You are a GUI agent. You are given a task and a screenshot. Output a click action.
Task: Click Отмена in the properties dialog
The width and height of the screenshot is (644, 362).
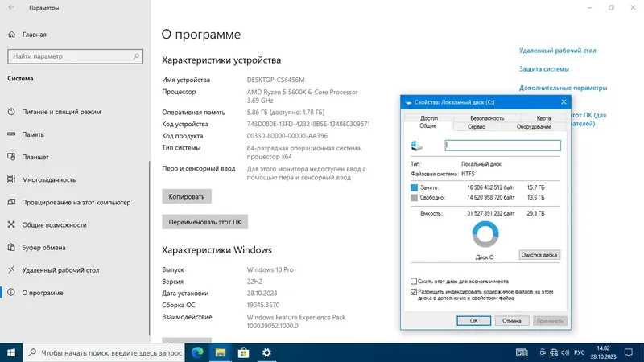512,321
